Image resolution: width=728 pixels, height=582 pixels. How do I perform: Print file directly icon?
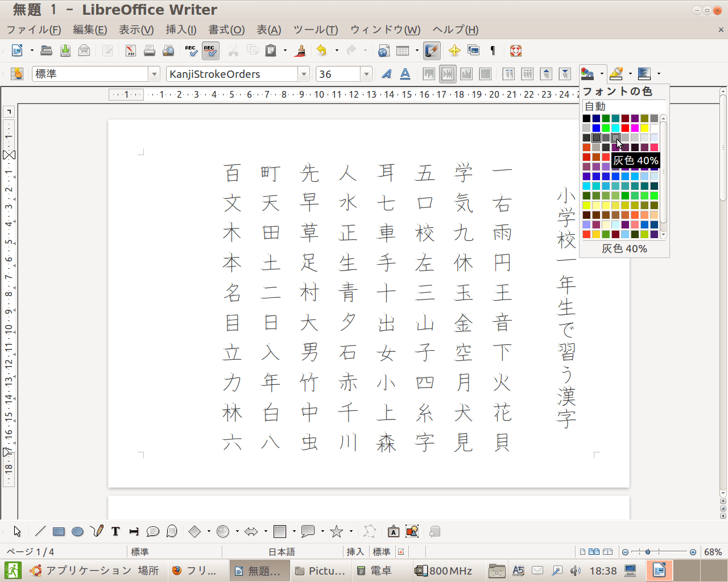150,51
